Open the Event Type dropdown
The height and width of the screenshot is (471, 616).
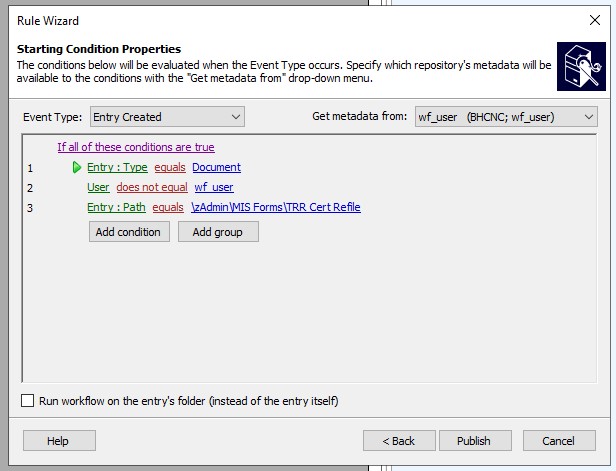pyautogui.click(x=167, y=117)
